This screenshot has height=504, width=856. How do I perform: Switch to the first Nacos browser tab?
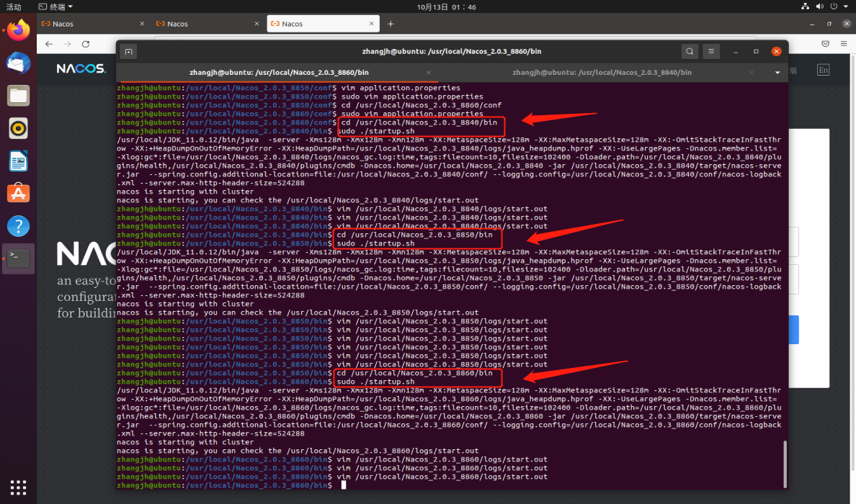pyautogui.click(x=93, y=24)
